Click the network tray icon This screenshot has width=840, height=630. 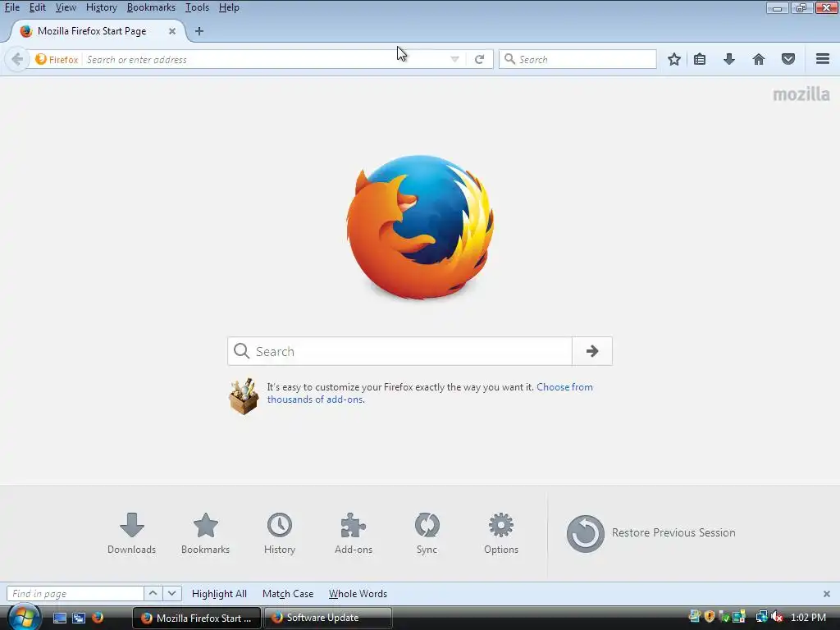click(x=761, y=618)
